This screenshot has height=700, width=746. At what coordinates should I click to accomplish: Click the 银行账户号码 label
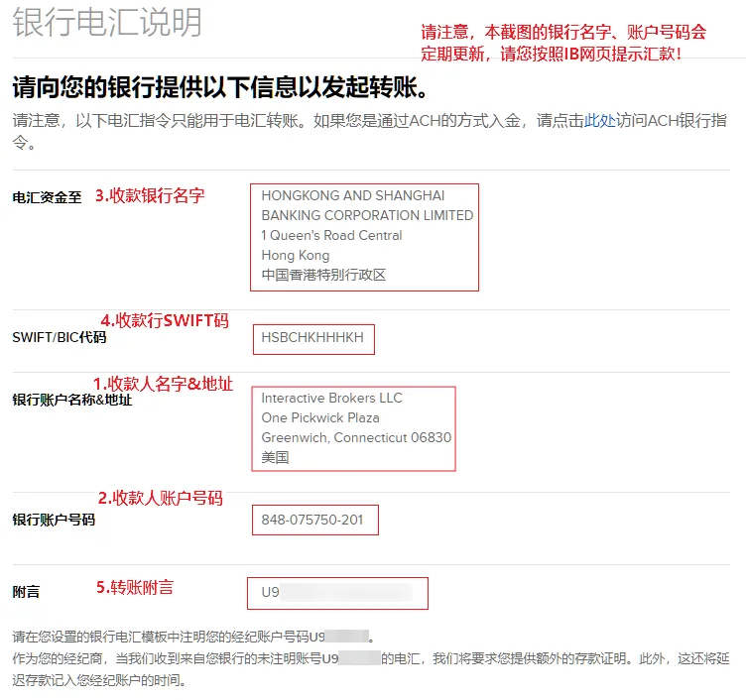click(54, 520)
